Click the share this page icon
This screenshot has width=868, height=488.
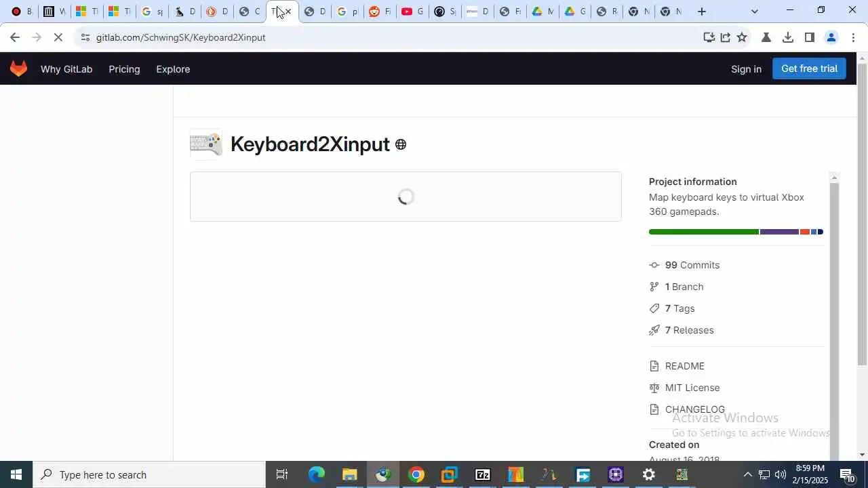(x=726, y=37)
